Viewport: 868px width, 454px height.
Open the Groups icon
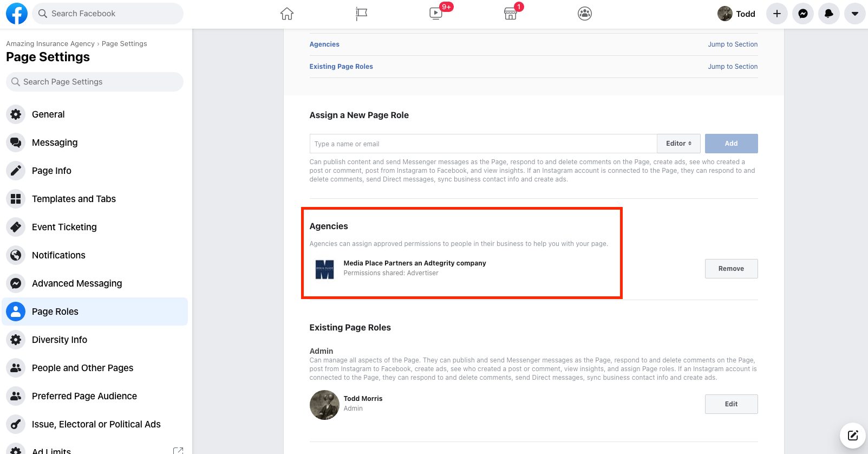pos(585,14)
